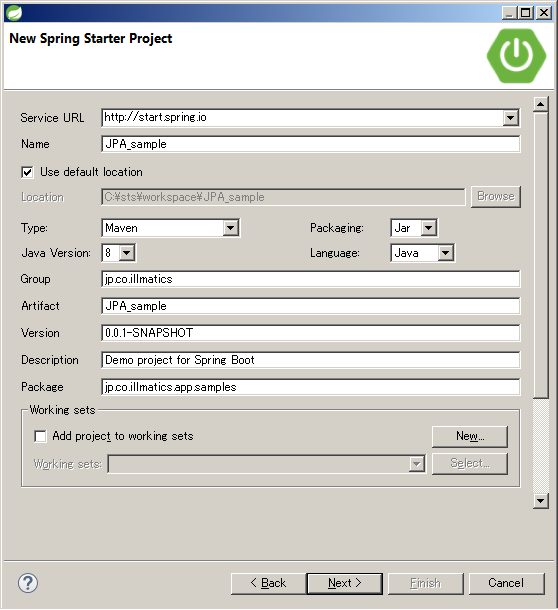The height and width of the screenshot is (610, 558).
Task: Go to the Next page
Action: (x=345, y=583)
